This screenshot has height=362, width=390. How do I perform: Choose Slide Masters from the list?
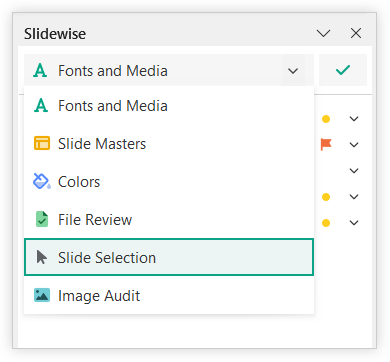tap(169, 144)
